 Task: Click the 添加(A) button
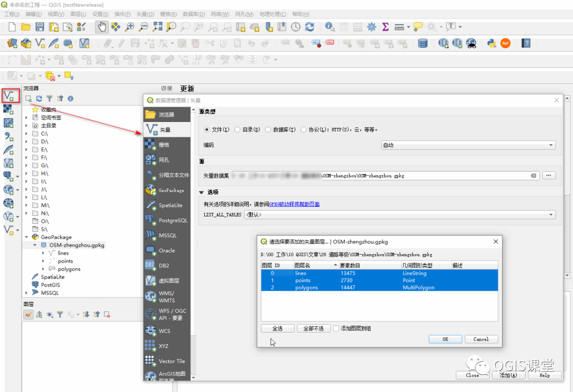coord(508,375)
